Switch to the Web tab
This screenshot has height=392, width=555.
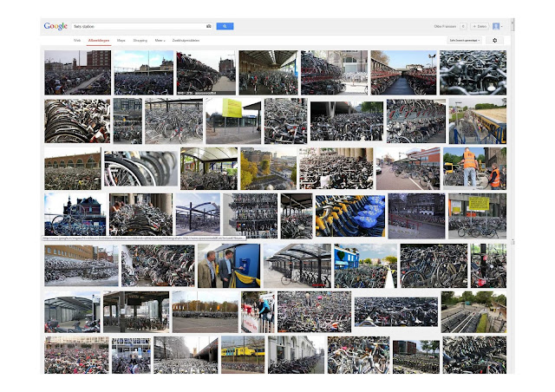(77, 41)
